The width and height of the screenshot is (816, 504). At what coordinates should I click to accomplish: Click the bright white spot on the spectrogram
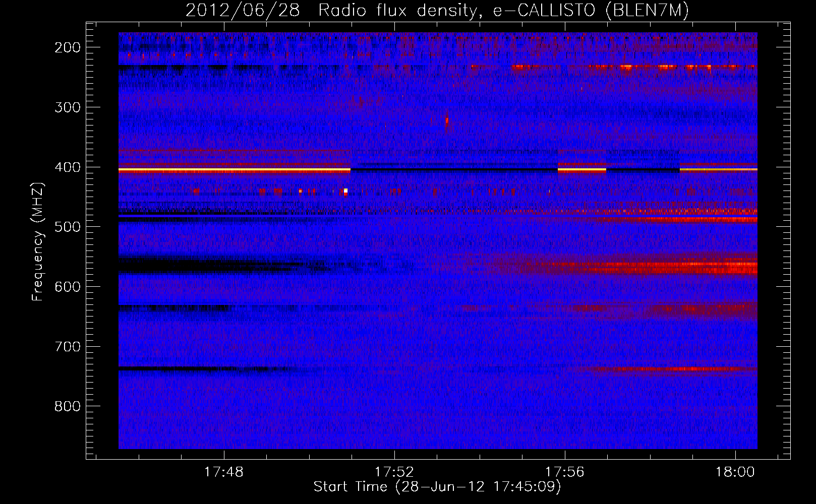(x=345, y=191)
